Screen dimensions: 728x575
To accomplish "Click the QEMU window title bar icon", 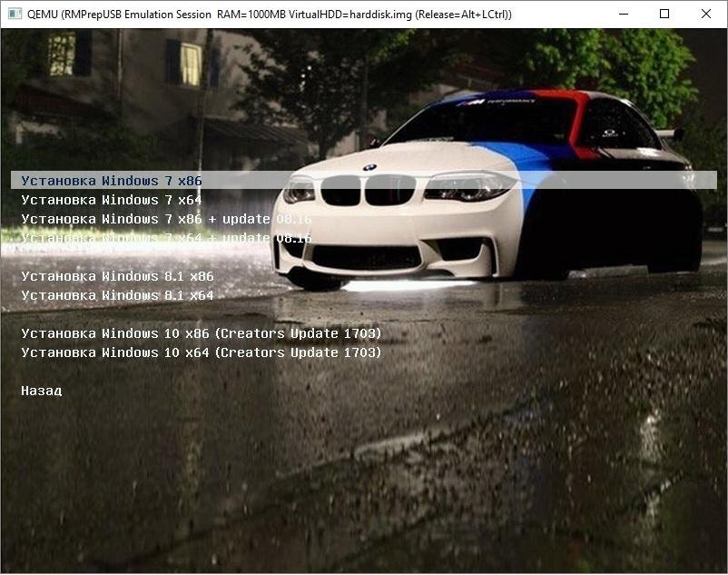I will [15, 14].
